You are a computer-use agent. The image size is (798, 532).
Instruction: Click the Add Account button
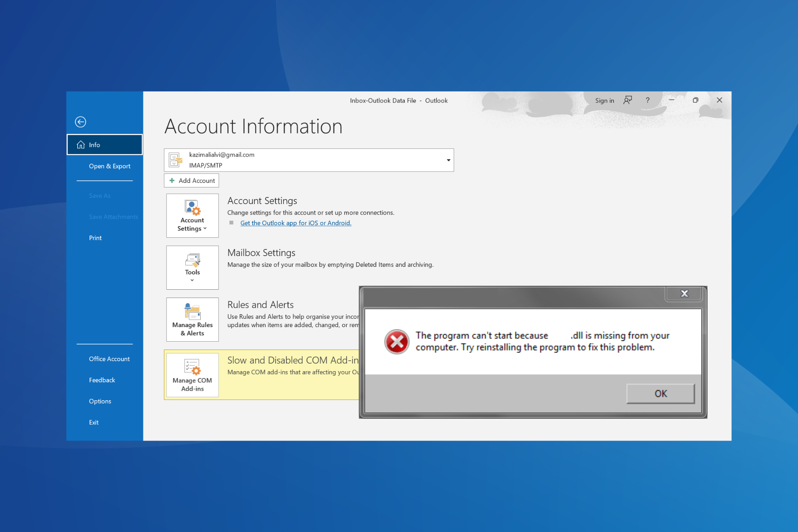click(192, 180)
